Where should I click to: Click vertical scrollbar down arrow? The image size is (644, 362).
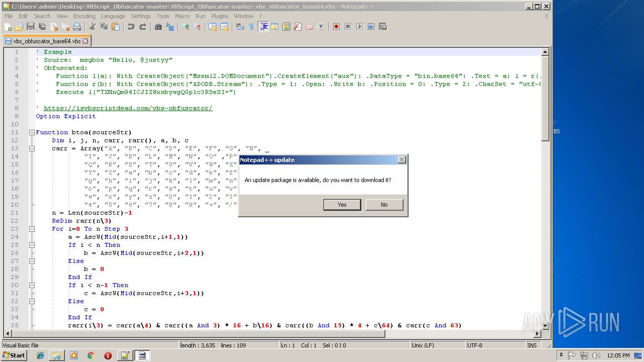coord(545,326)
